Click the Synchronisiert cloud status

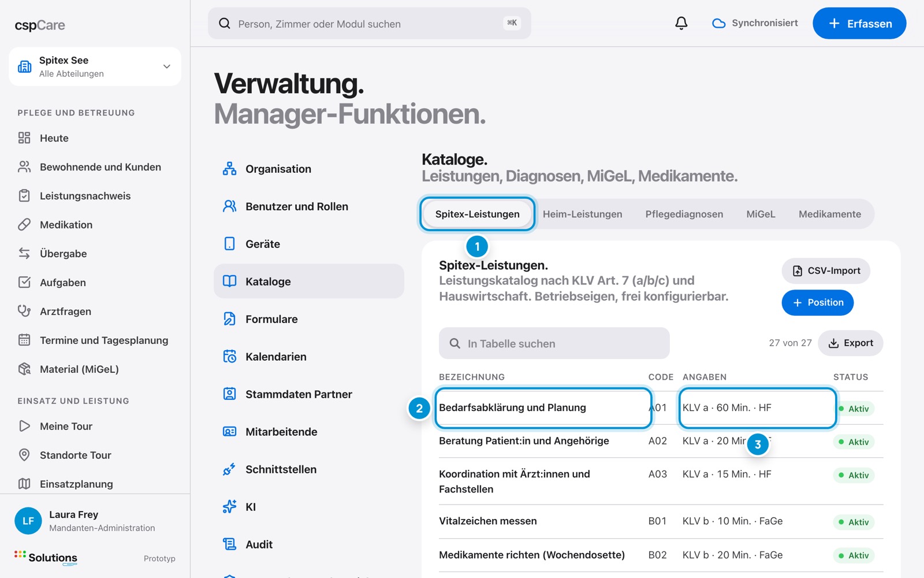[755, 23]
